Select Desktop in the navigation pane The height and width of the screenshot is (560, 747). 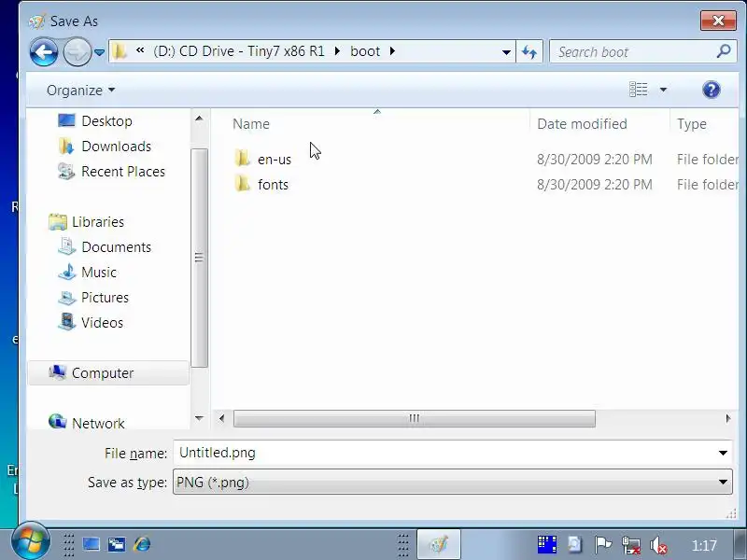tap(106, 121)
